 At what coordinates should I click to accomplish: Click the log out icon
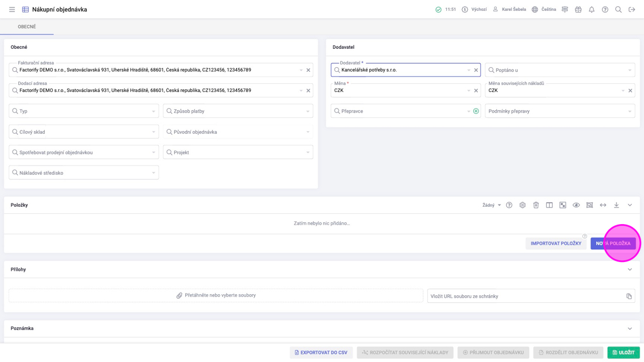[x=632, y=10]
